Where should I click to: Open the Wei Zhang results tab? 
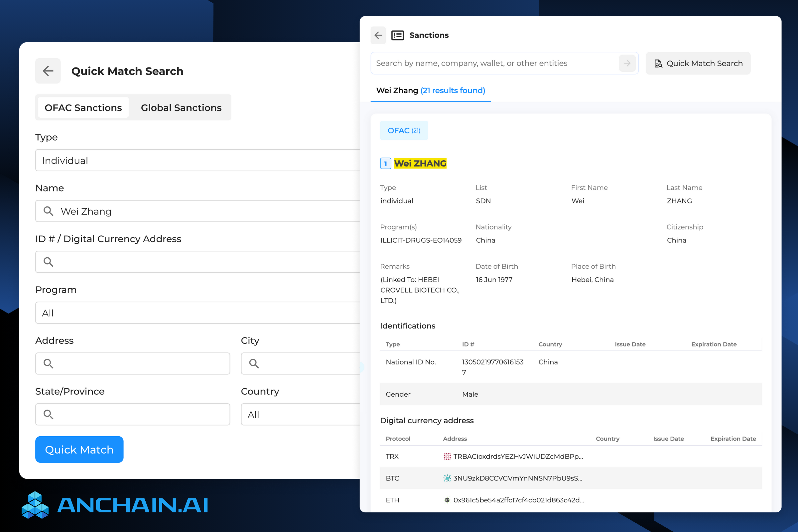430,90
